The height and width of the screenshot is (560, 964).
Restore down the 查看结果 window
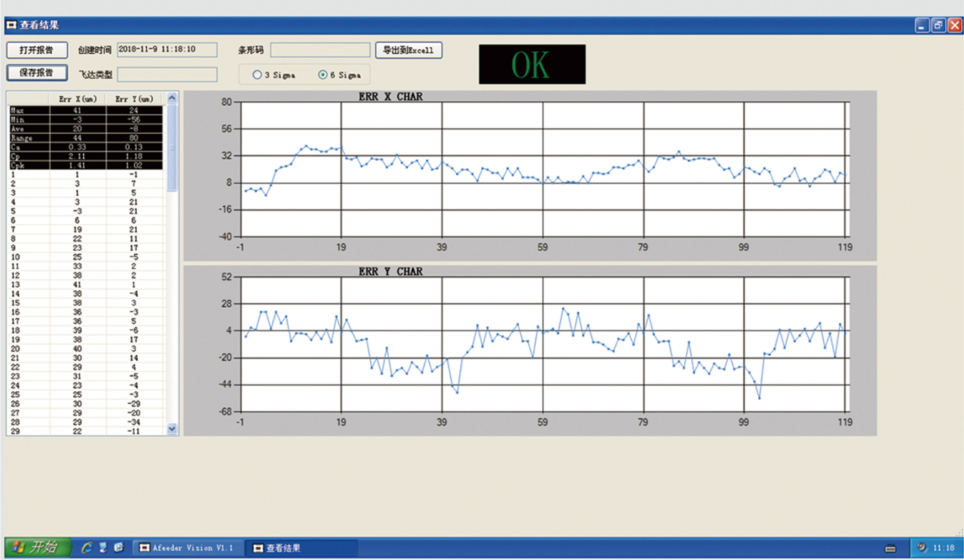coord(938,26)
